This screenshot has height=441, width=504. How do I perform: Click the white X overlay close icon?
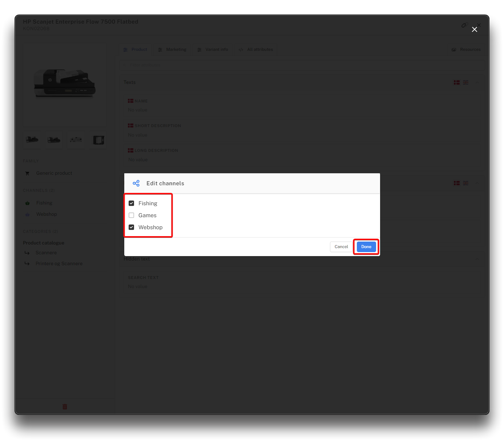click(475, 29)
